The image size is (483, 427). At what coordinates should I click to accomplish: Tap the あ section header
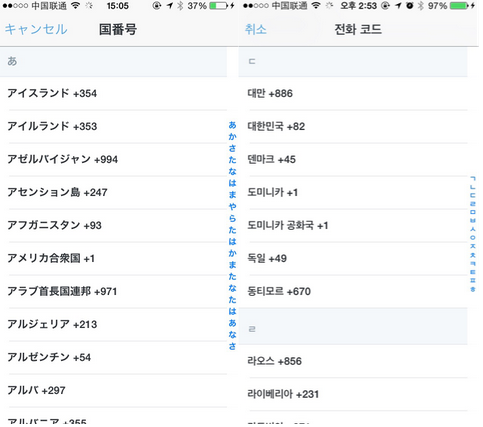pos(114,62)
